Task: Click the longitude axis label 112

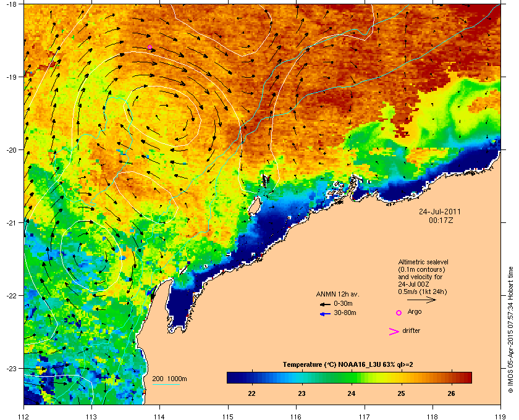Action: click(x=24, y=416)
